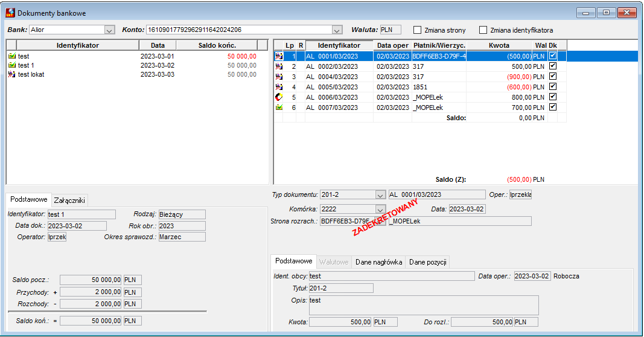Toggle Dk checkbox for row 0006/03/2023
The width and height of the screenshot is (644, 337).
(553, 97)
